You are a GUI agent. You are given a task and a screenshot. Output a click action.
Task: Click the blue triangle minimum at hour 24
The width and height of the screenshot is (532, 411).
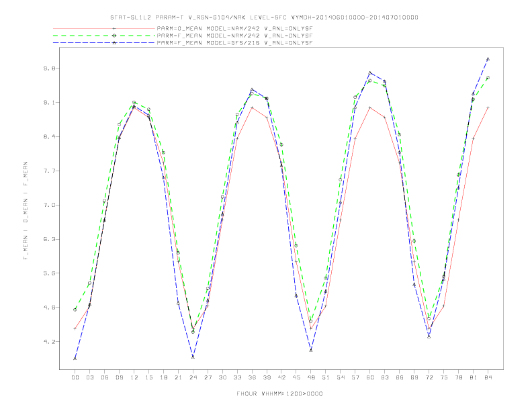click(193, 357)
